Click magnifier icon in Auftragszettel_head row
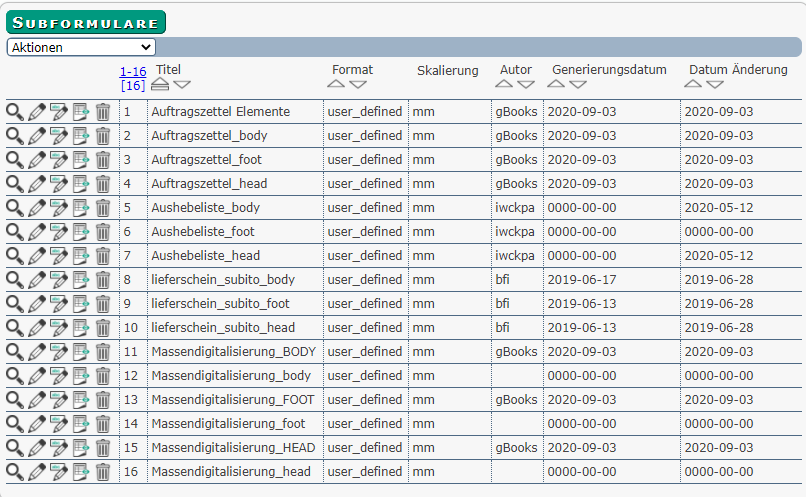806x497 pixels. coord(14,184)
